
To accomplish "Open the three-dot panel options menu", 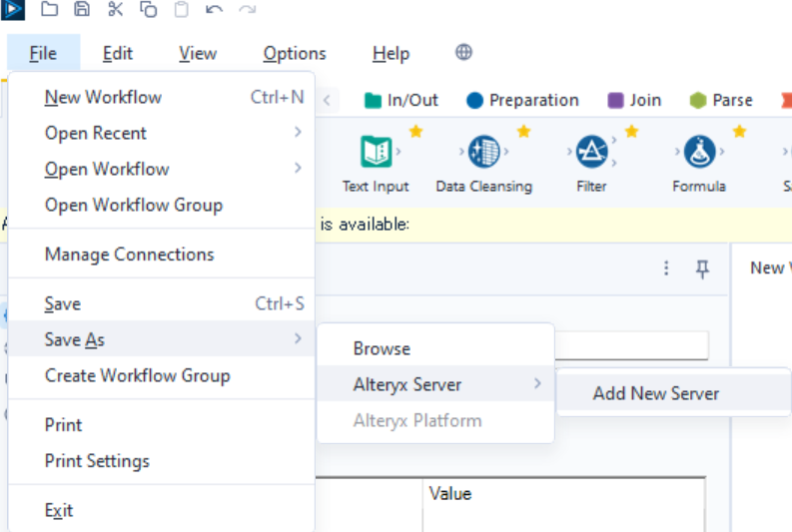I will click(666, 268).
